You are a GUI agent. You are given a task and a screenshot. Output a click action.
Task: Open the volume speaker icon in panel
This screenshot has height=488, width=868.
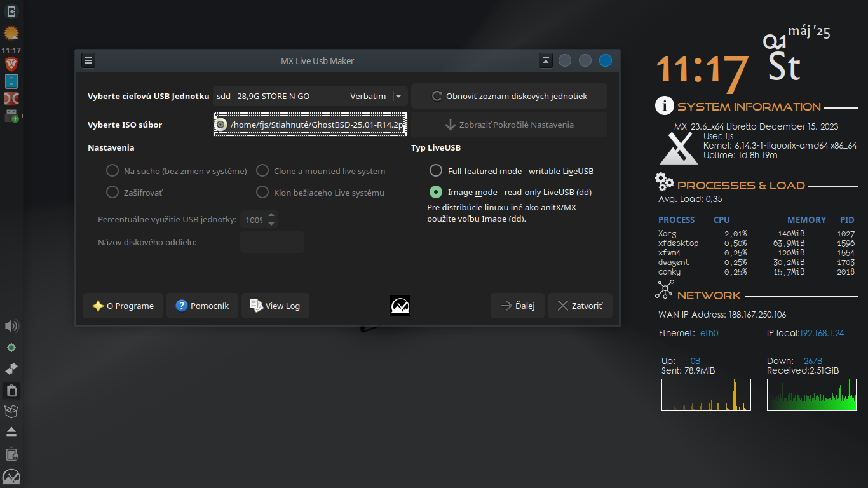(x=11, y=326)
